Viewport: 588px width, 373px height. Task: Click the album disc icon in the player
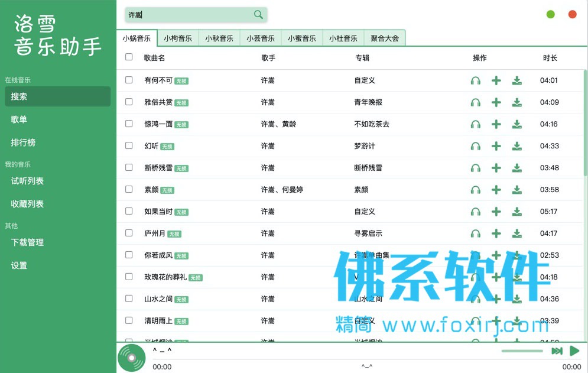click(x=132, y=358)
